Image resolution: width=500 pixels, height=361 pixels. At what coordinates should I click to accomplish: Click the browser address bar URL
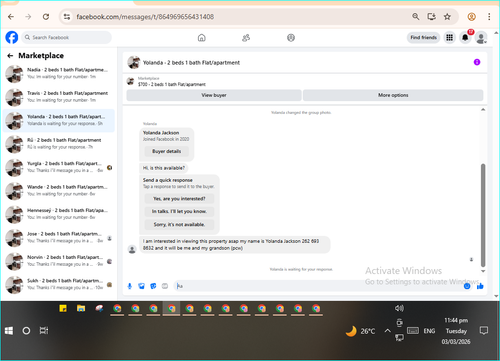tap(145, 17)
